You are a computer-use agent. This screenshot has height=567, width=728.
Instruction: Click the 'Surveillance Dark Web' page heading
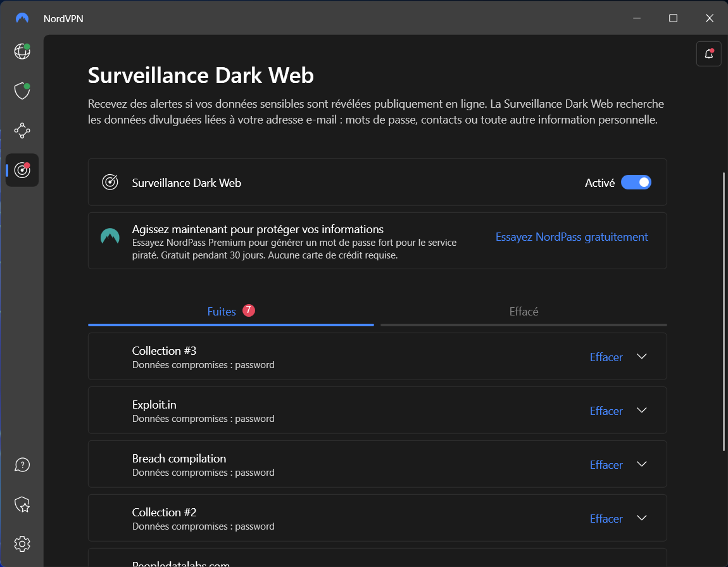coord(201,75)
